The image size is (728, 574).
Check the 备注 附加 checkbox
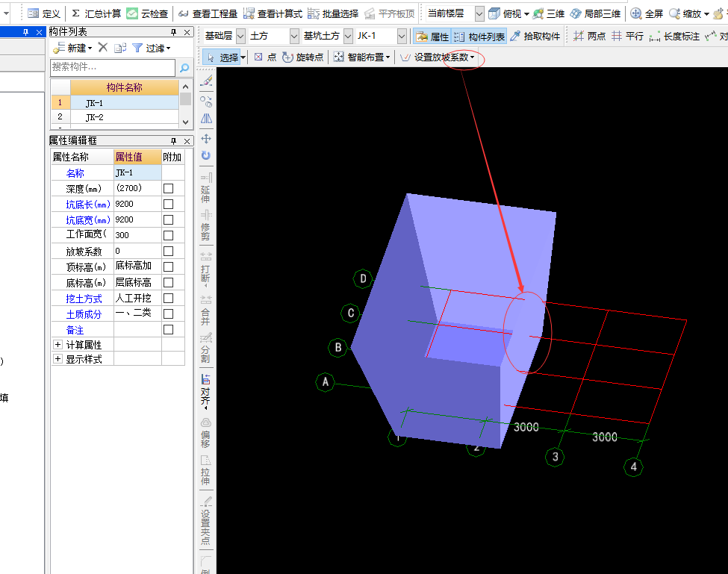click(x=168, y=329)
